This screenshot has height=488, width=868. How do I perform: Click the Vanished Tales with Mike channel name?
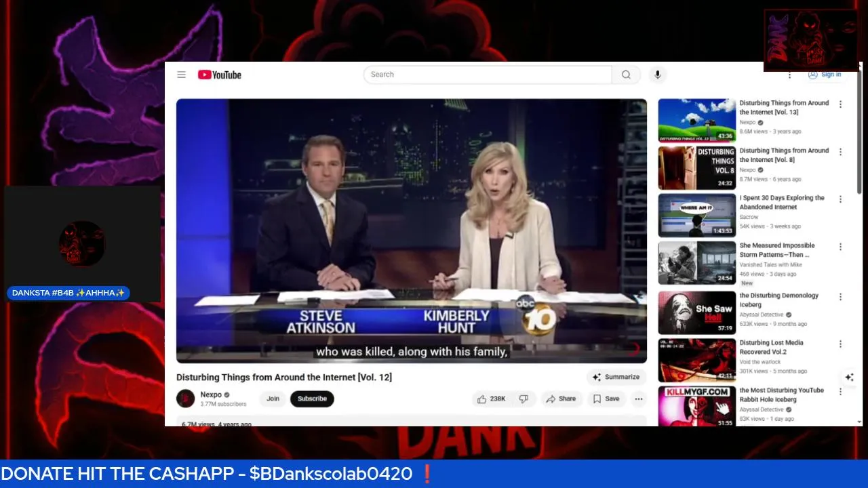[x=770, y=264]
